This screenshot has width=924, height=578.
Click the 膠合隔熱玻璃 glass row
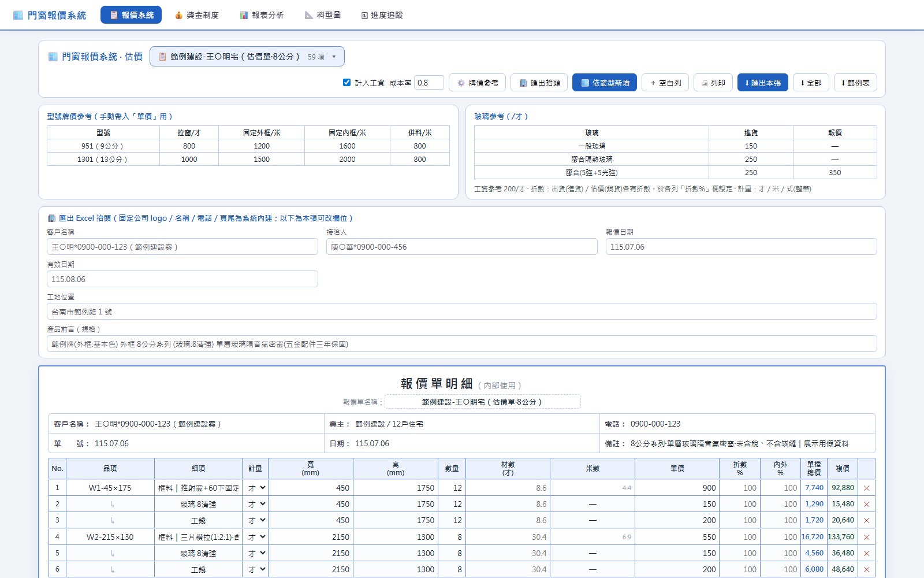click(676, 159)
